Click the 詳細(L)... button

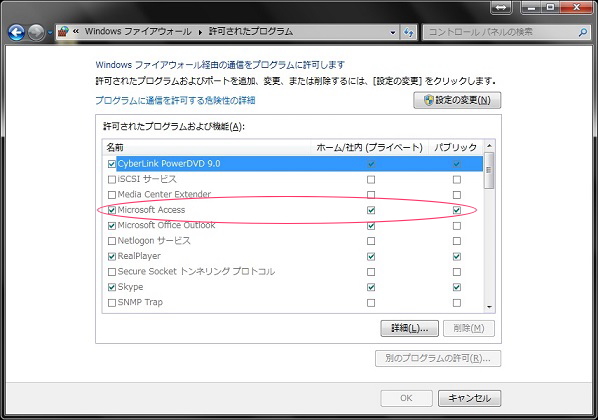pyautogui.click(x=410, y=328)
